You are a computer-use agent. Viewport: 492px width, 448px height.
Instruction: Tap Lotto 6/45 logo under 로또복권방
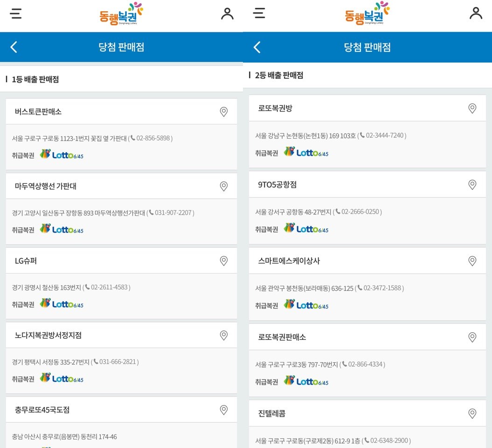pos(306,152)
